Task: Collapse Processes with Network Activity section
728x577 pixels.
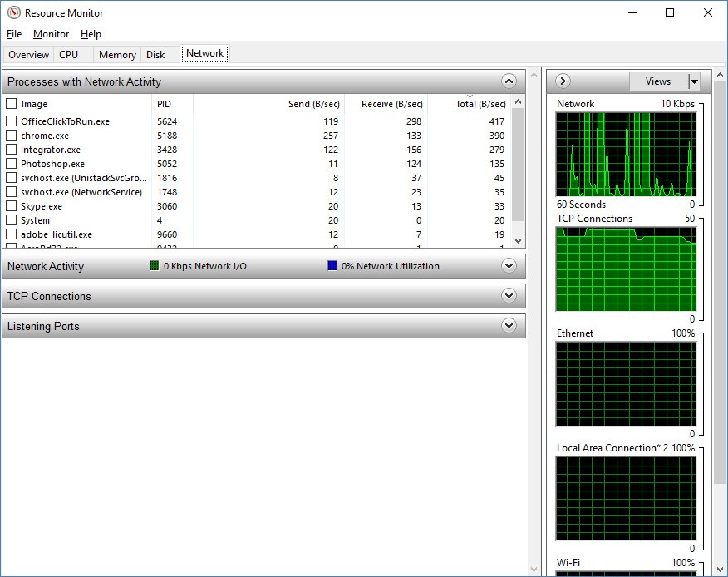Action: 509,81
